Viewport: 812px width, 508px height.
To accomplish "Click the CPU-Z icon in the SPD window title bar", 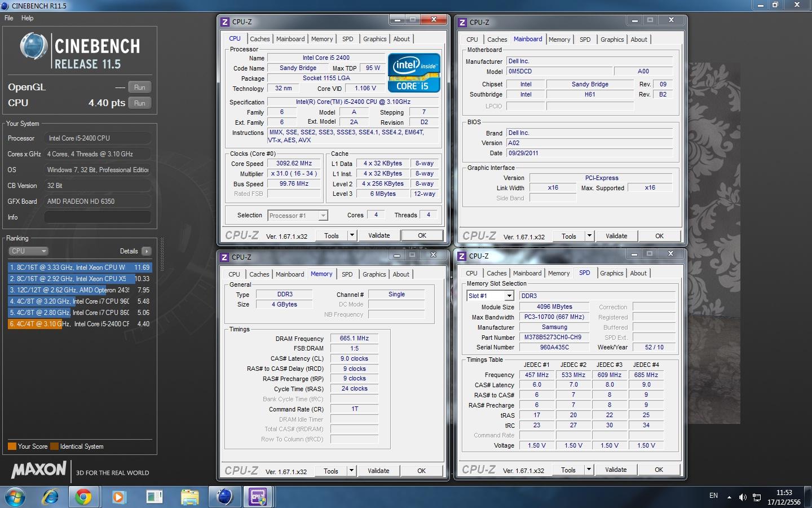I will pyautogui.click(x=462, y=256).
